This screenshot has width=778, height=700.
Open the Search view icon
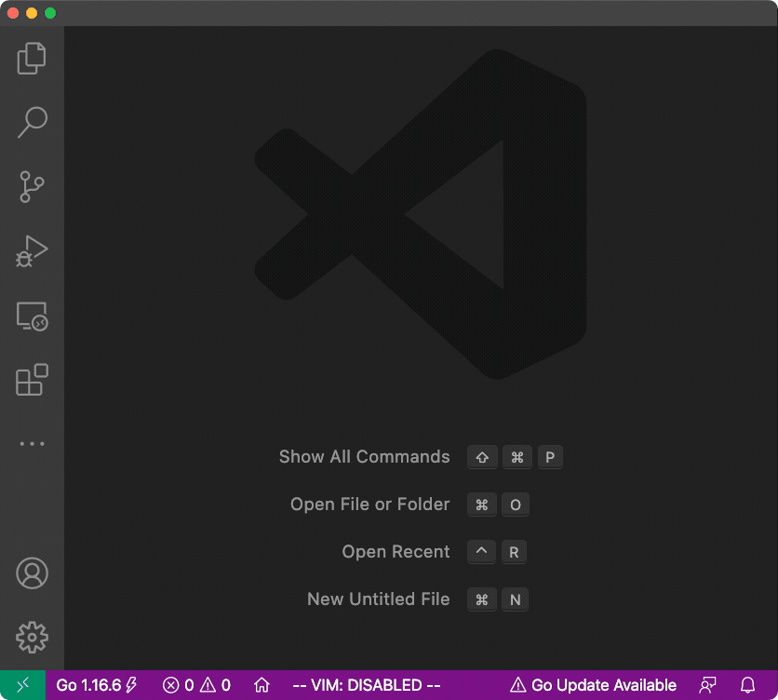pos(32,122)
